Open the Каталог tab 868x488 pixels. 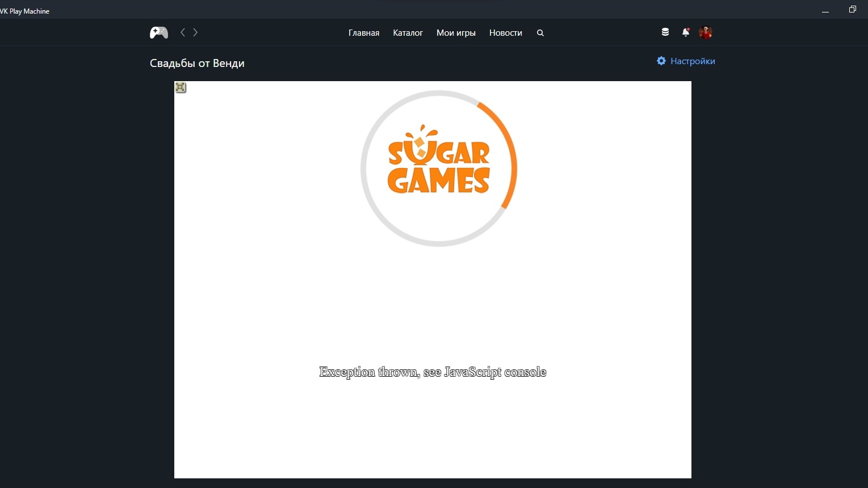[x=408, y=33]
